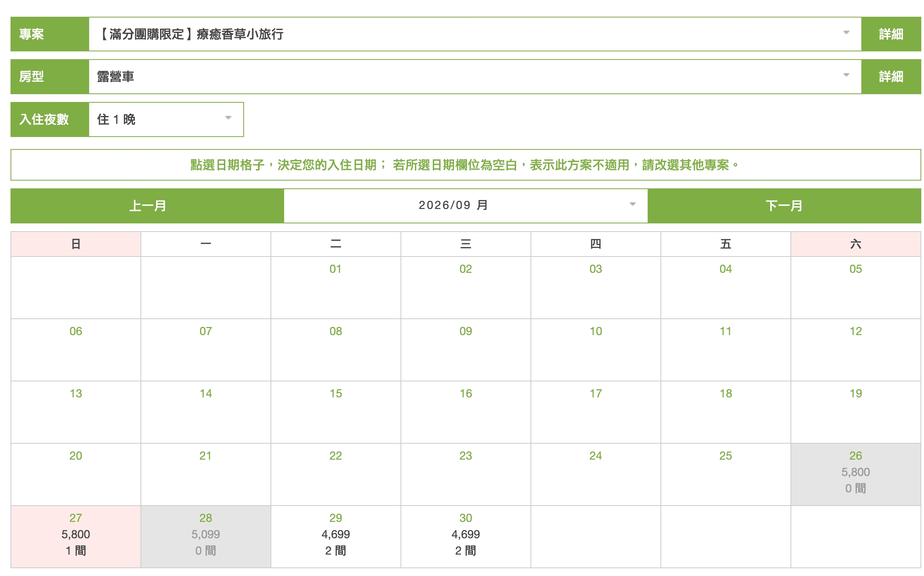Click the 三 Wednesday column header

(466, 244)
